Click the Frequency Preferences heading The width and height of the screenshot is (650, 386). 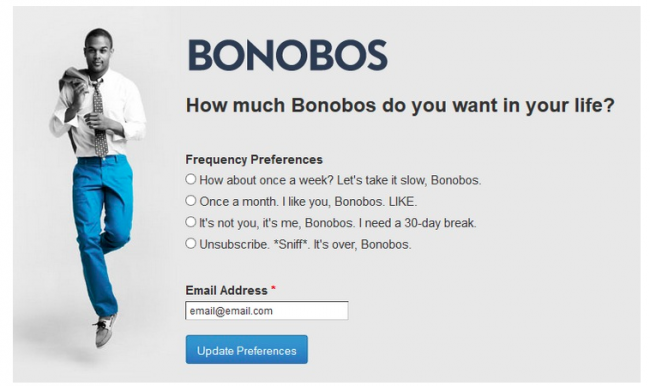coord(254,160)
